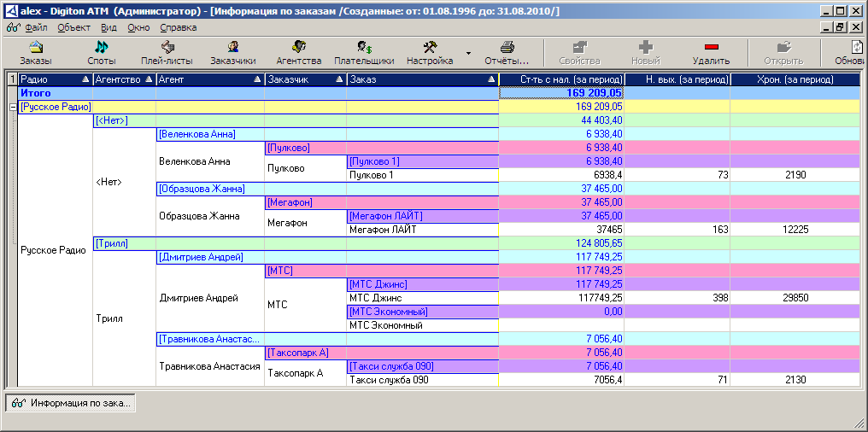Screen dimensions: 868x432
Task: Select the [МТС Джинс] order group
Action: coord(603,284)
